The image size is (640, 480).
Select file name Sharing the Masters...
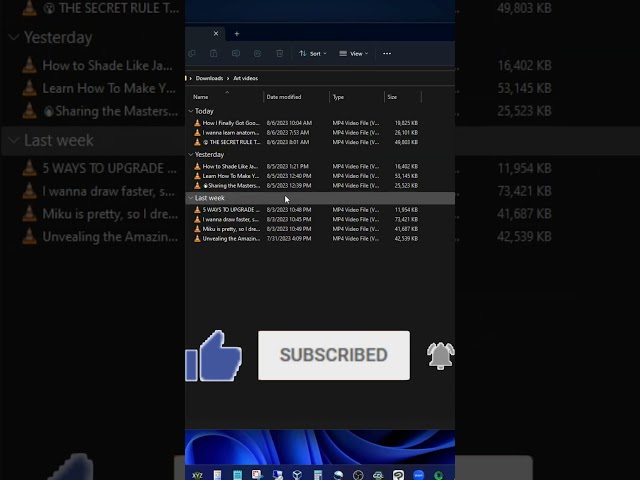(231, 185)
